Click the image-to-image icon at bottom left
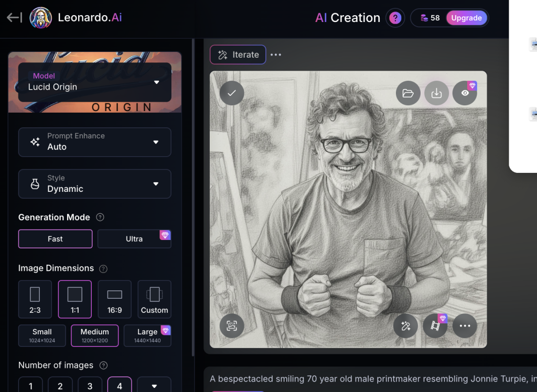This screenshot has height=392, width=537. (232, 325)
